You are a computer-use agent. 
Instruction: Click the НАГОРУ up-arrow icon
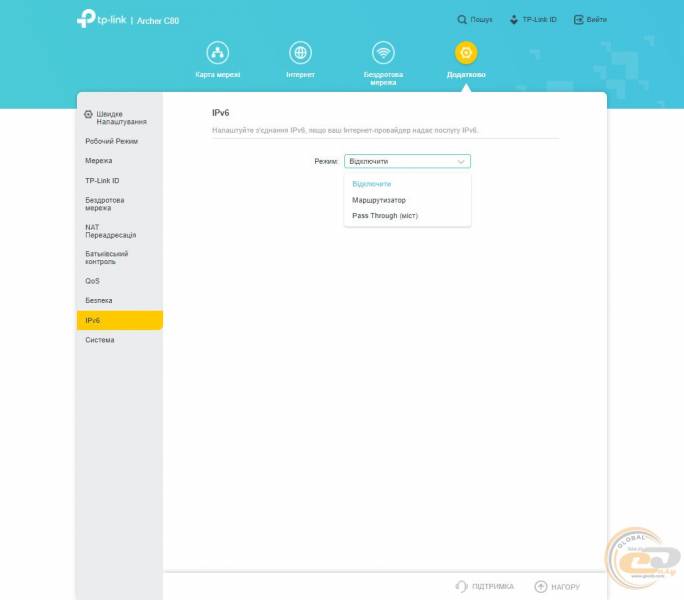click(x=540, y=586)
